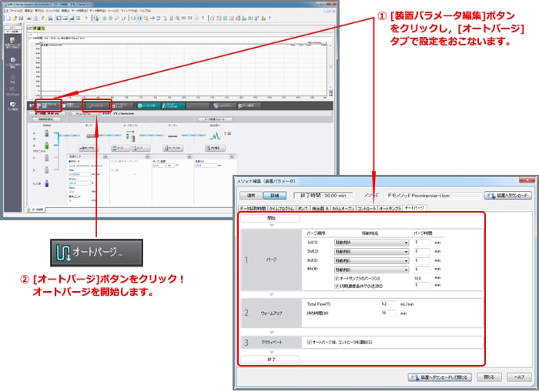539x392 pixels.
Task: Click the detector zero-adjust button
Action: [x=215, y=148]
